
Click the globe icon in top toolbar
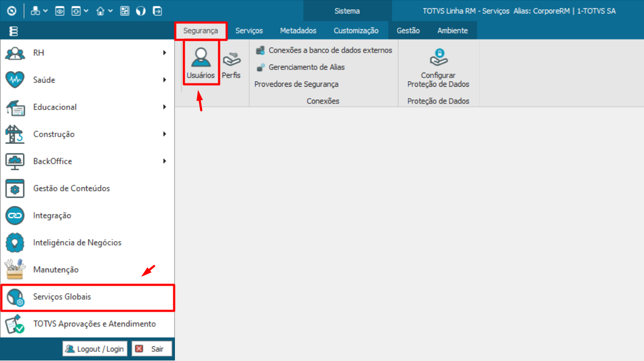[141, 11]
